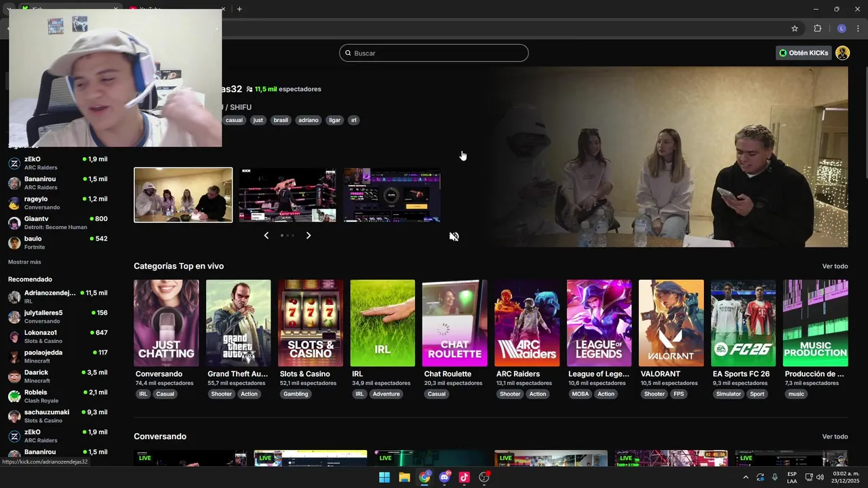This screenshot has height=488, width=868.
Task: Open the clock and date panel
Action: click(x=846, y=477)
